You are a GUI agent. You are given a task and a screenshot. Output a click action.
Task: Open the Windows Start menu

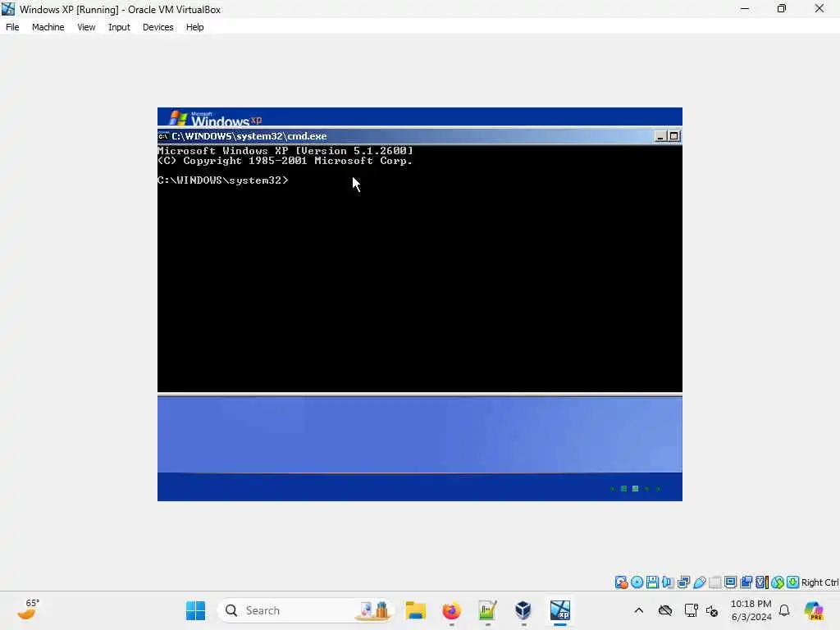pos(195,610)
